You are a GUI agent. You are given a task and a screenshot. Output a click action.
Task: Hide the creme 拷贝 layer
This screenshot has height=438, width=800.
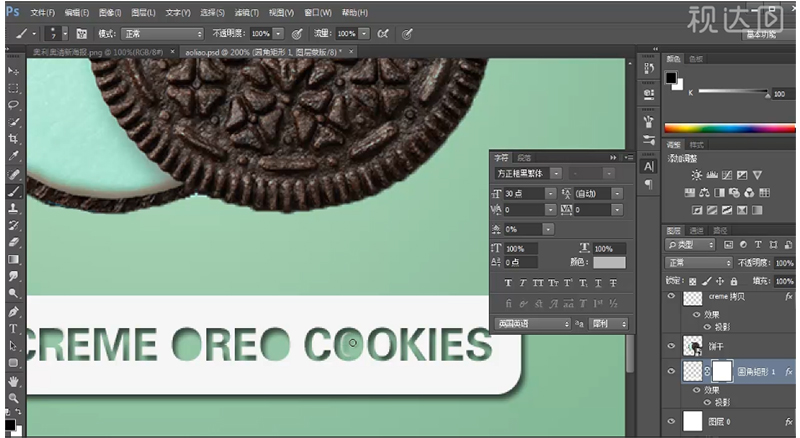click(x=671, y=296)
